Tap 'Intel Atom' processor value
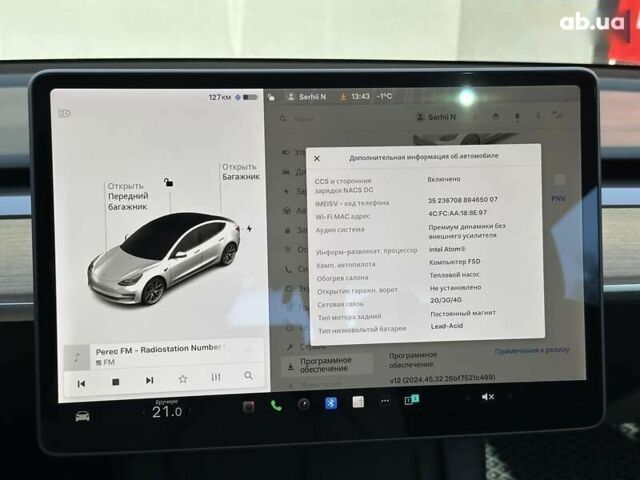Viewport: 640px width, 480px height. point(447,249)
